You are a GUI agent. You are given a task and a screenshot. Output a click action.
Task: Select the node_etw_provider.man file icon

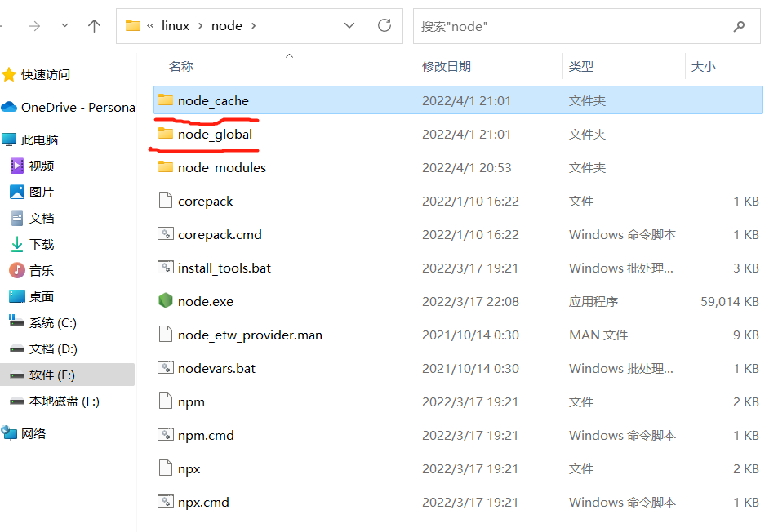(x=166, y=335)
